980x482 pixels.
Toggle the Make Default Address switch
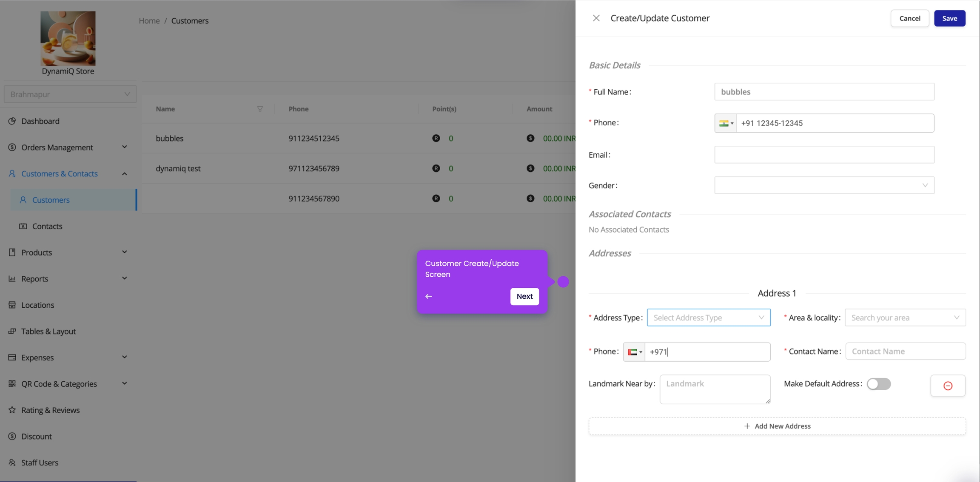click(878, 384)
